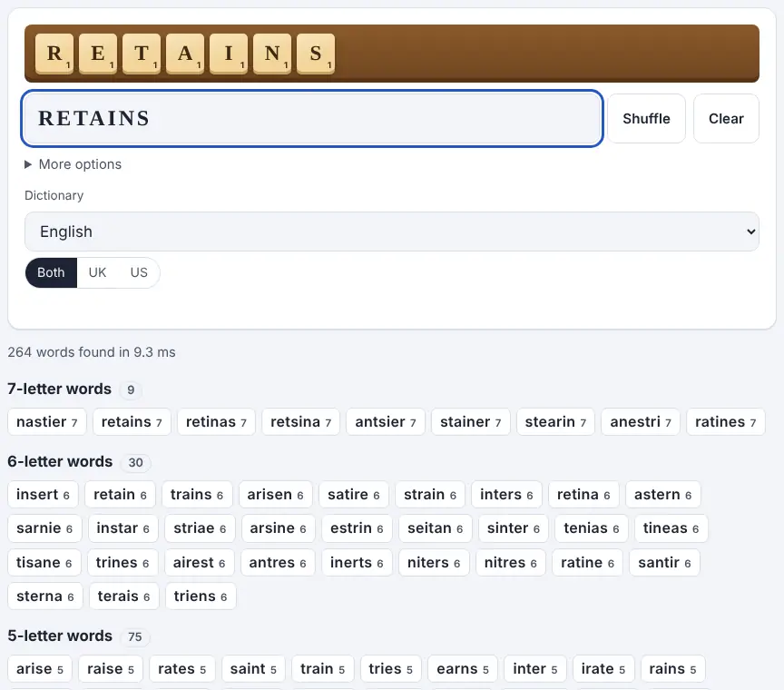Focus the RETAINS letters input field
Viewport: 784px width, 690px height.
click(312, 119)
